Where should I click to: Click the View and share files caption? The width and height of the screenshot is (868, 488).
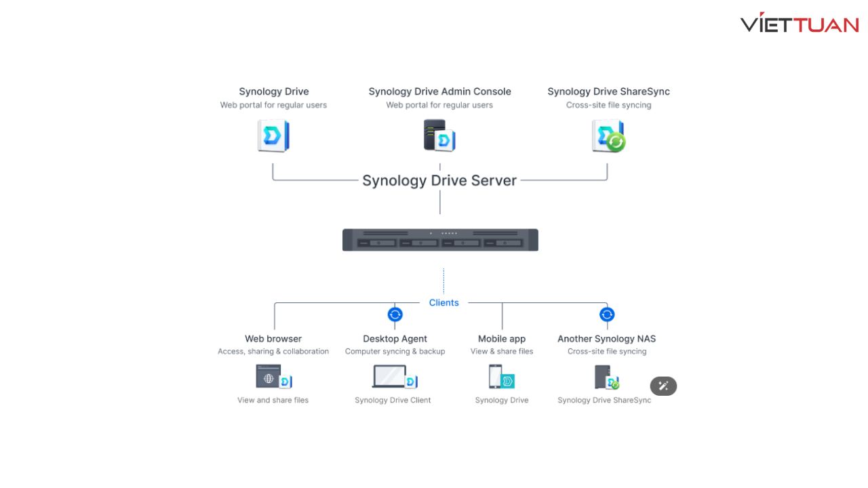point(273,400)
